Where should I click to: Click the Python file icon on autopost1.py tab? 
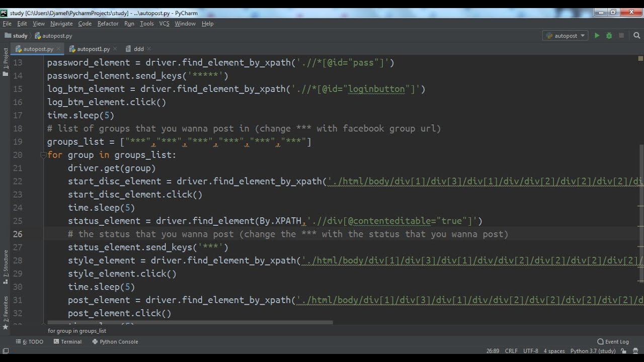[x=72, y=49]
